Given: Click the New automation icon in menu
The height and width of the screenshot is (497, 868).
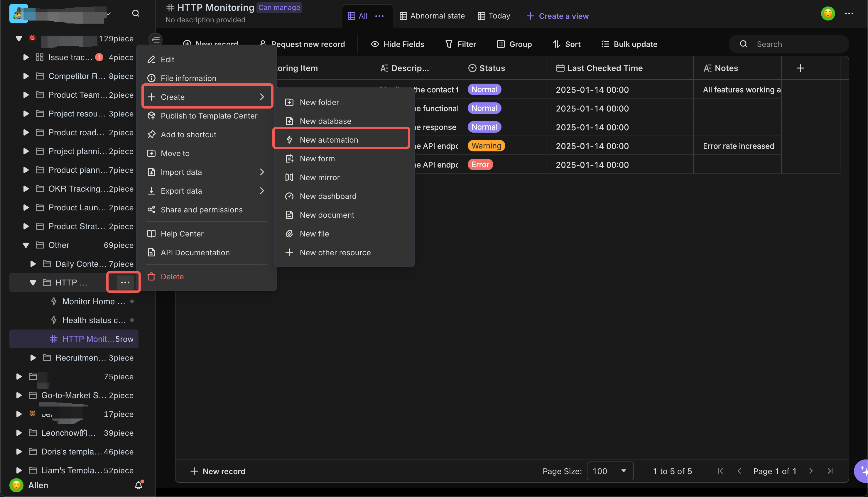Looking at the screenshot, I should pyautogui.click(x=290, y=139).
